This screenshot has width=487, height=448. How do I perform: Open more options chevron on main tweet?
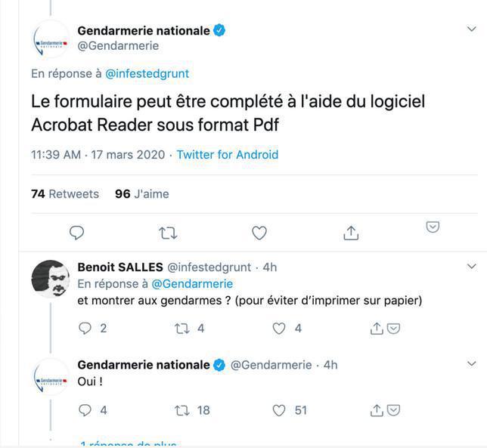click(472, 29)
